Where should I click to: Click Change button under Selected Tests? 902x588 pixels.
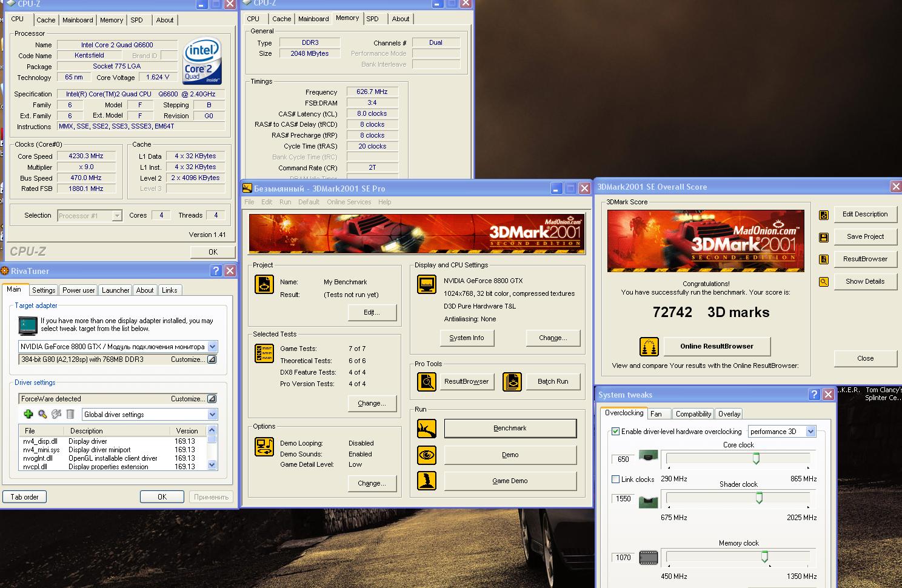(x=372, y=403)
